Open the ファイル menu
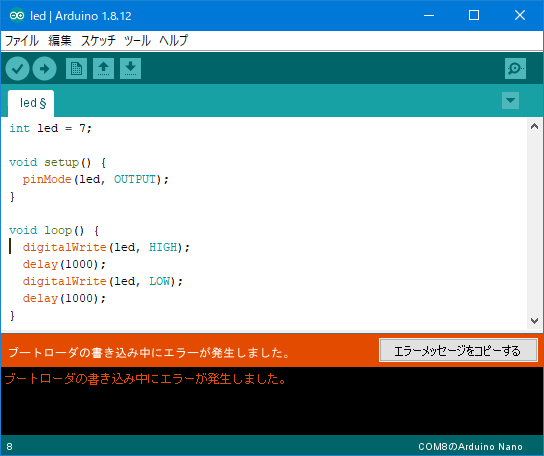 click(22, 41)
